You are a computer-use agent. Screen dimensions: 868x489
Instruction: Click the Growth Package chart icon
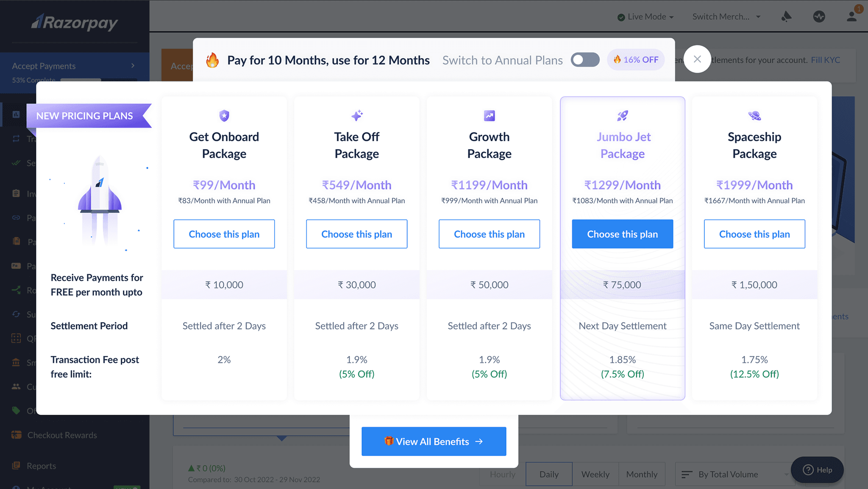coord(489,115)
